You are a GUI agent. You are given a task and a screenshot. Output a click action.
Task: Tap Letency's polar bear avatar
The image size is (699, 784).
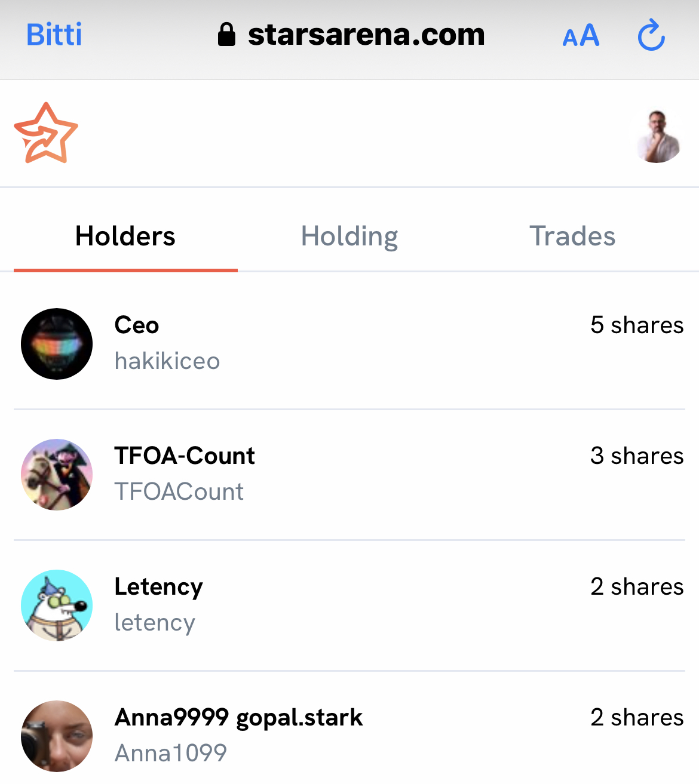point(57,605)
